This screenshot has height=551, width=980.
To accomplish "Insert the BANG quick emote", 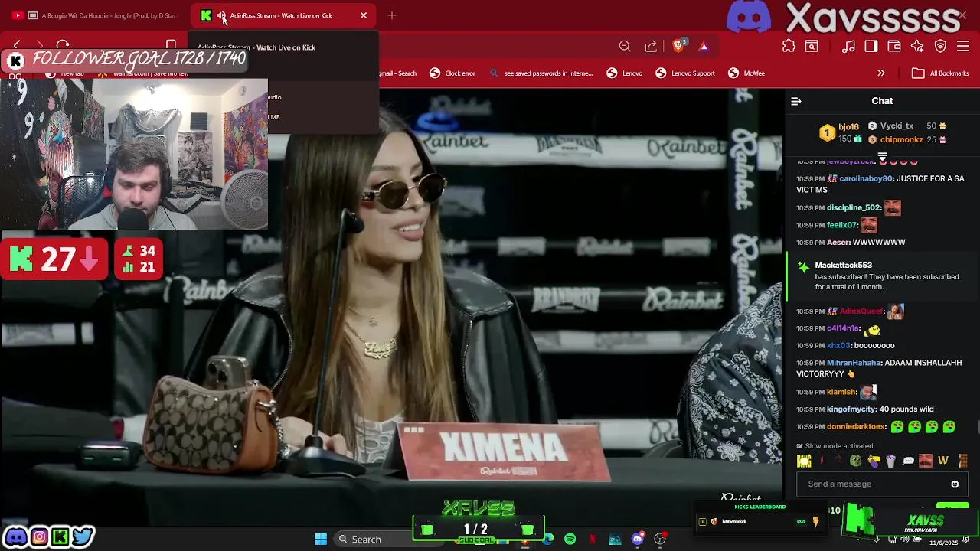I will pos(804,461).
